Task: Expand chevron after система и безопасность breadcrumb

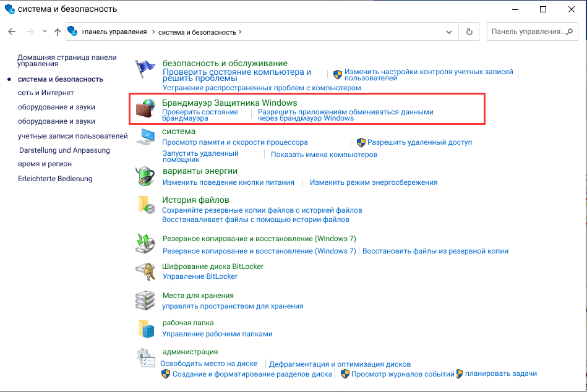Action: pos(240,32)
